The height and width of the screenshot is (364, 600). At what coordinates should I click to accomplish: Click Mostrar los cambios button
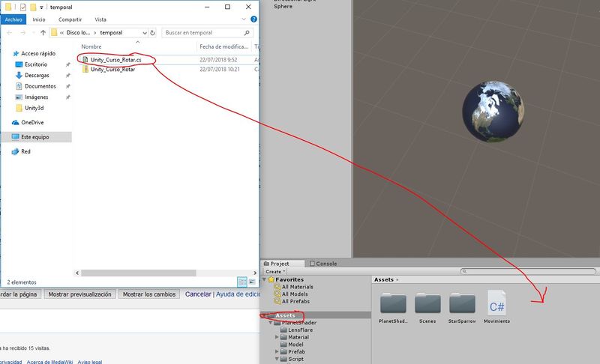point(148,294)
